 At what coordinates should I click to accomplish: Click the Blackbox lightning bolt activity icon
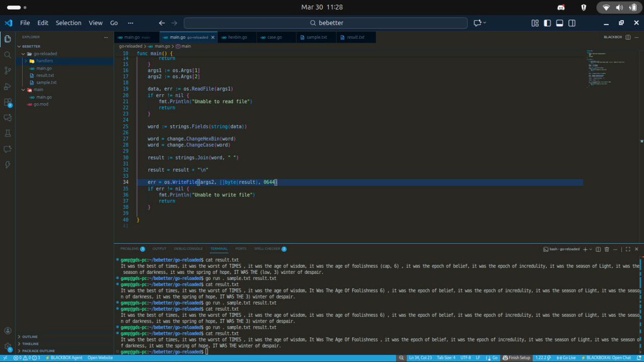[x=8, y=164]
